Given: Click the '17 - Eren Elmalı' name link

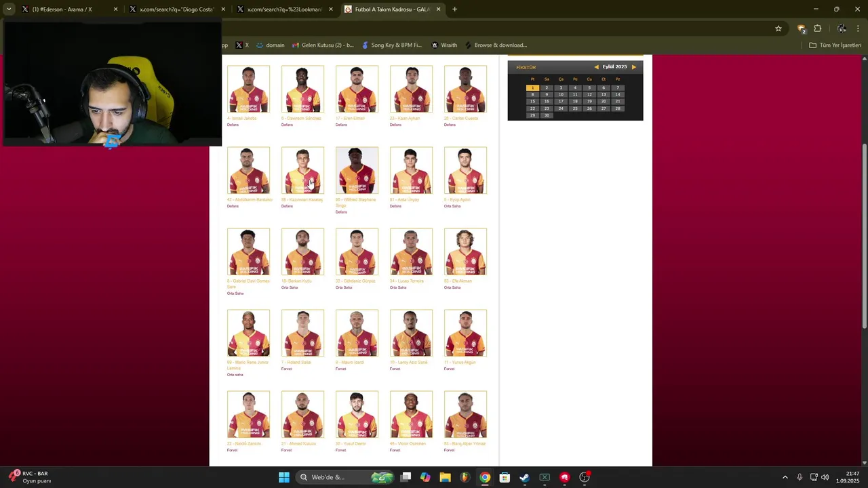Looking at the screenshot, I should (x=350, y=119).
